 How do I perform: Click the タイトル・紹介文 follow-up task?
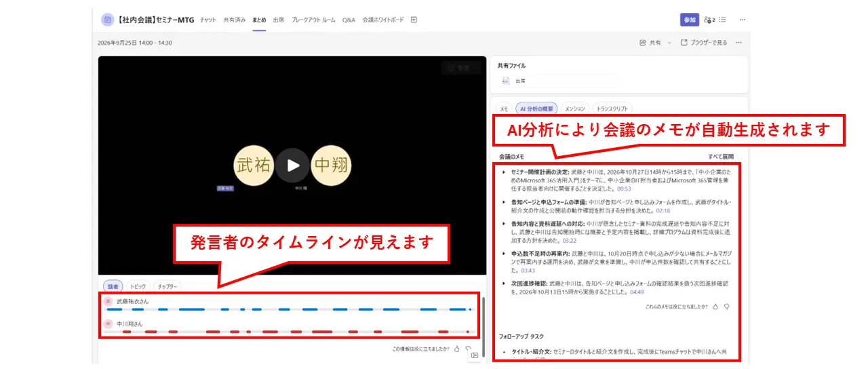point(619,353)
